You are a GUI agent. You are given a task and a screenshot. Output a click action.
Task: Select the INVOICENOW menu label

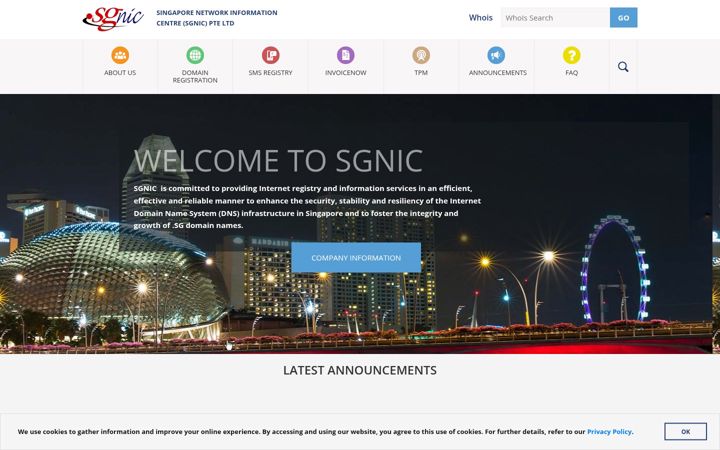click(346, 73)
